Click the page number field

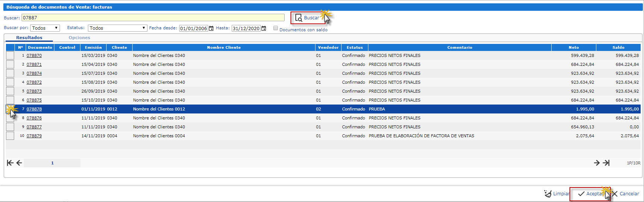point(52,163)
